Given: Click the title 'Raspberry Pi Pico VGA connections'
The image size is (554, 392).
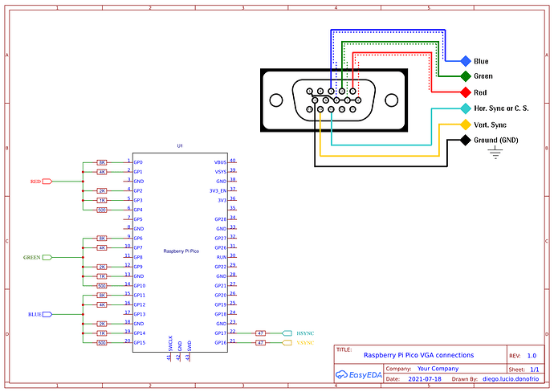Looking at the screenshot, I should coord(418,355).
